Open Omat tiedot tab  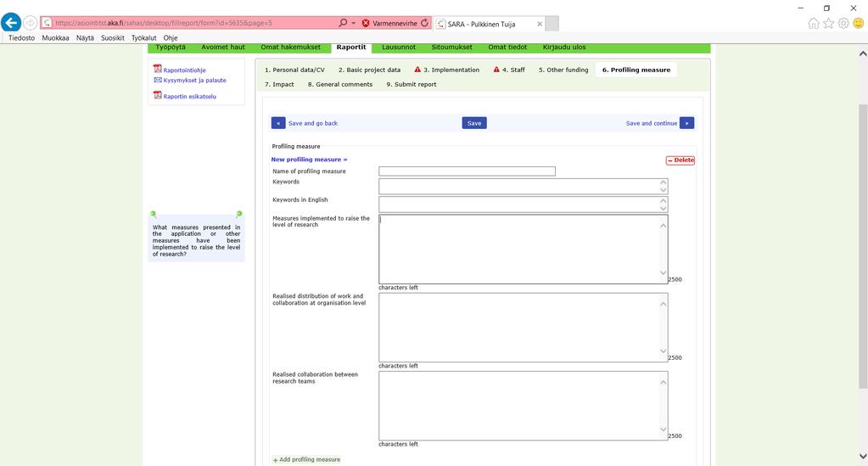[507, 48]
